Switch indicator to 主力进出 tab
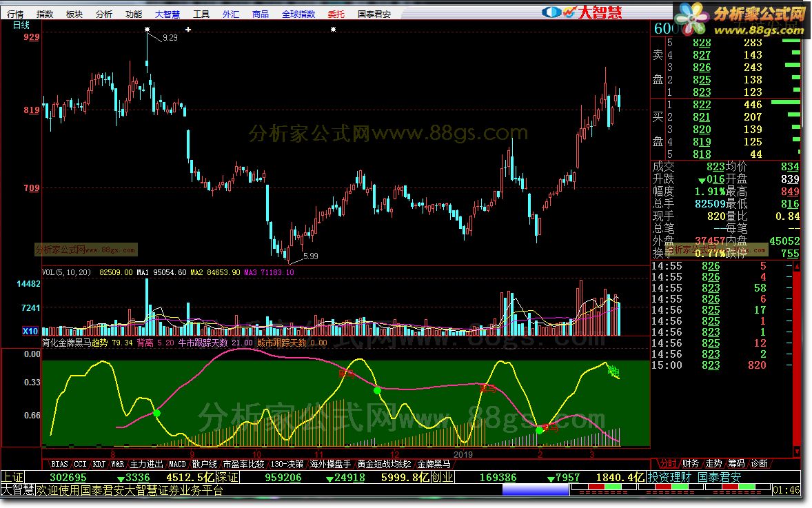 pos(147,464)
